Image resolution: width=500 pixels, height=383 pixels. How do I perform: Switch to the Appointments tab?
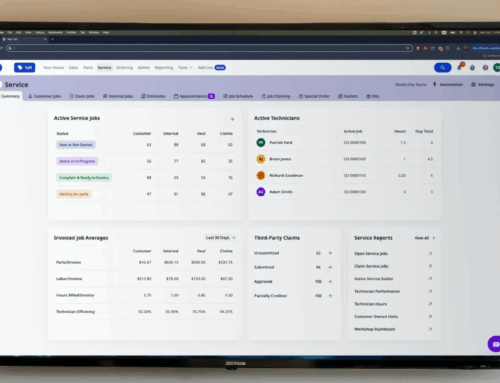click(x=194, y=96)
